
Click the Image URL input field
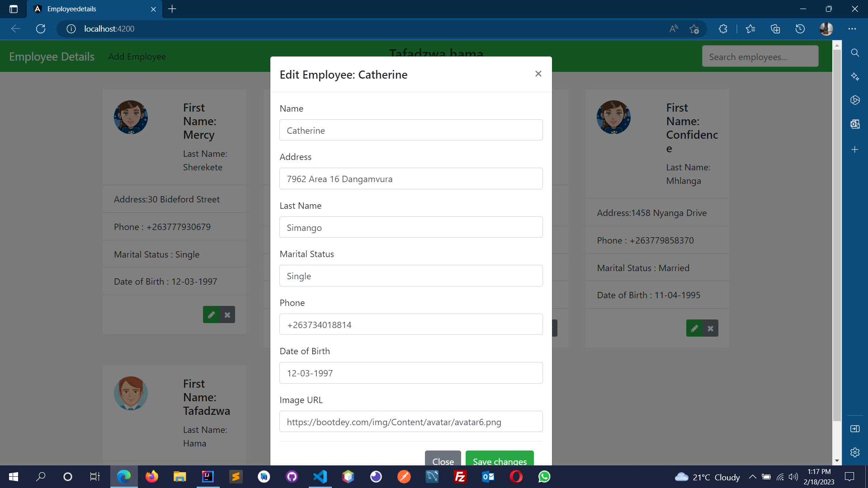tap(411, 422)
